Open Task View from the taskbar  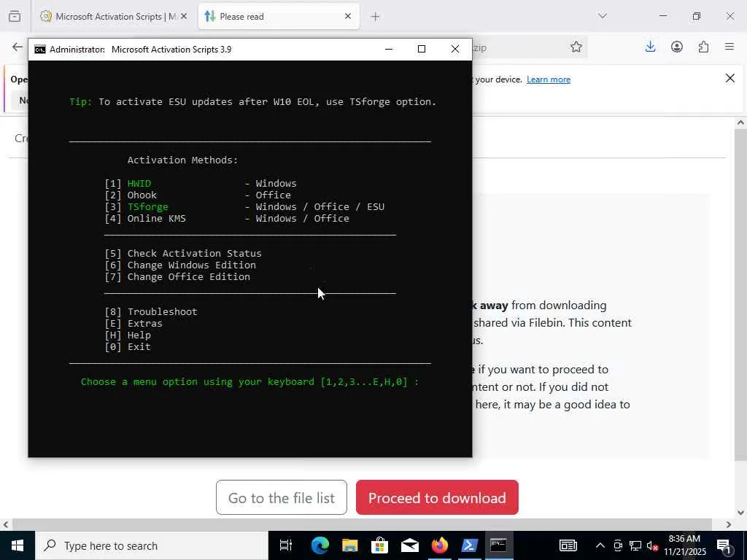coord(285,545)
